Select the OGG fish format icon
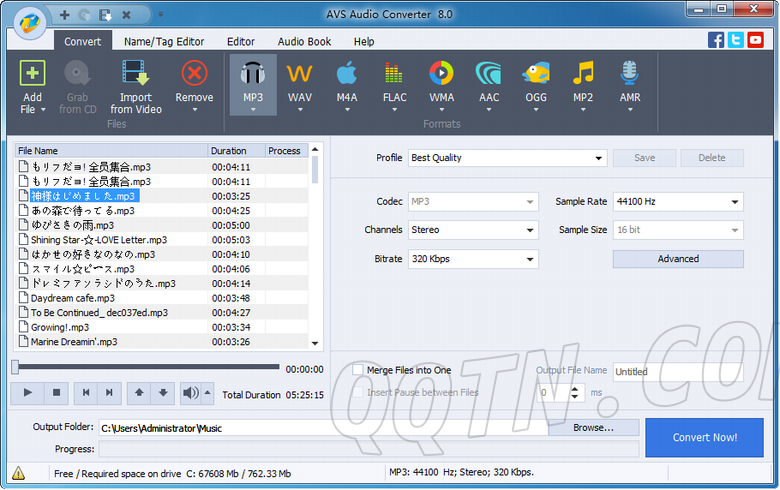 [536, 75]
